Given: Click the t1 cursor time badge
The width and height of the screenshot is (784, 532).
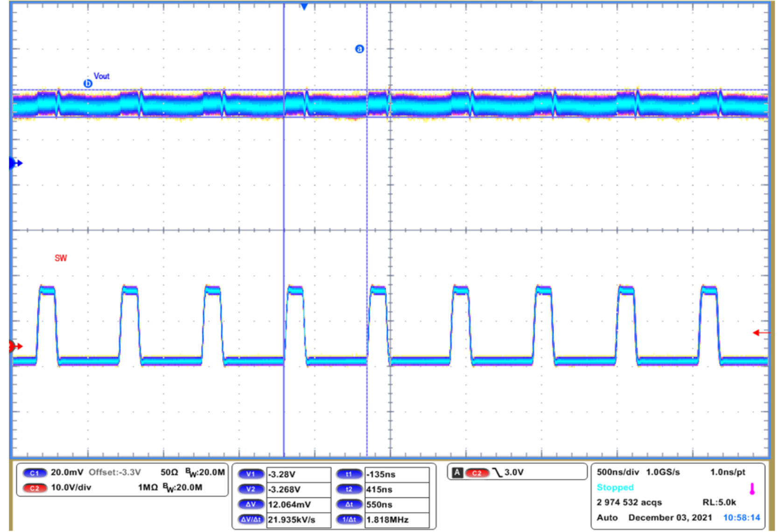Looking at the screenshot, I should (349, 474).
